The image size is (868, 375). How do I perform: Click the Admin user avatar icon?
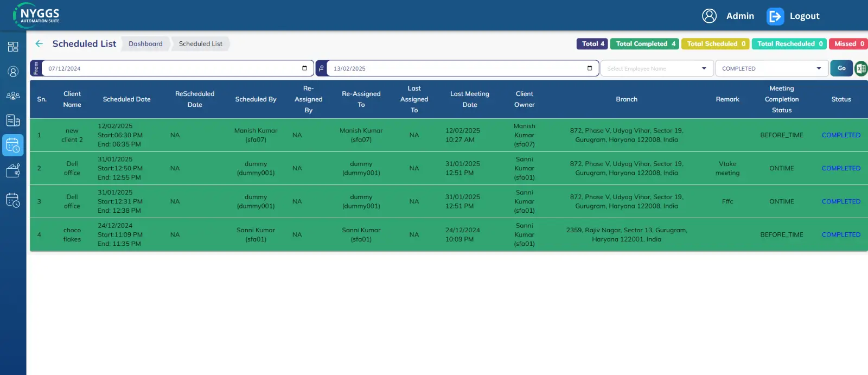709,16
